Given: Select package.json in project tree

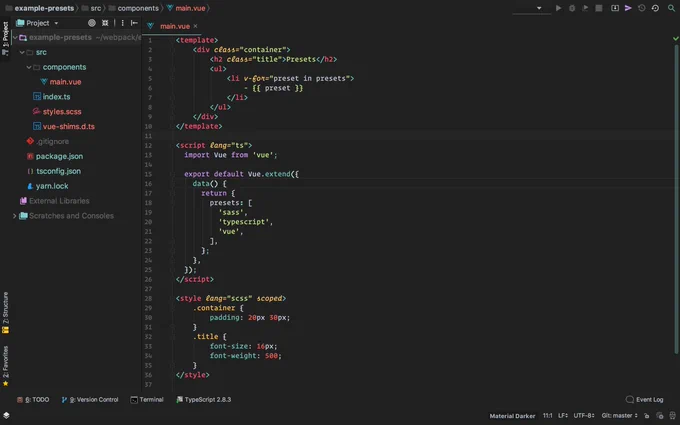Looking at the screenshot, I should 59,156.
